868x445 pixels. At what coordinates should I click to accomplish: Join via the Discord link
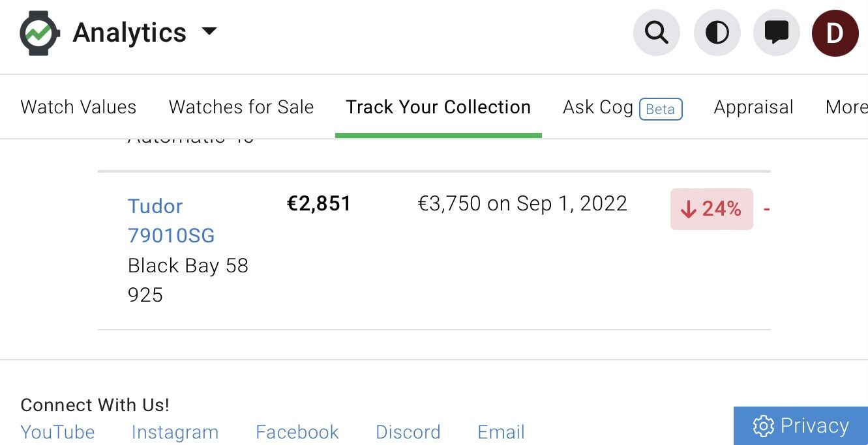[x=408, y=432]
